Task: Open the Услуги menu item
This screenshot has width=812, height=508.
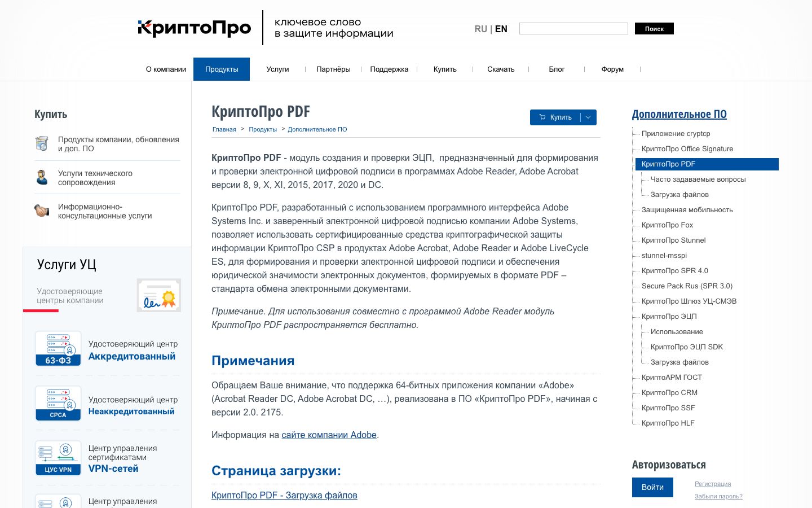Action: tap(277, 69)
